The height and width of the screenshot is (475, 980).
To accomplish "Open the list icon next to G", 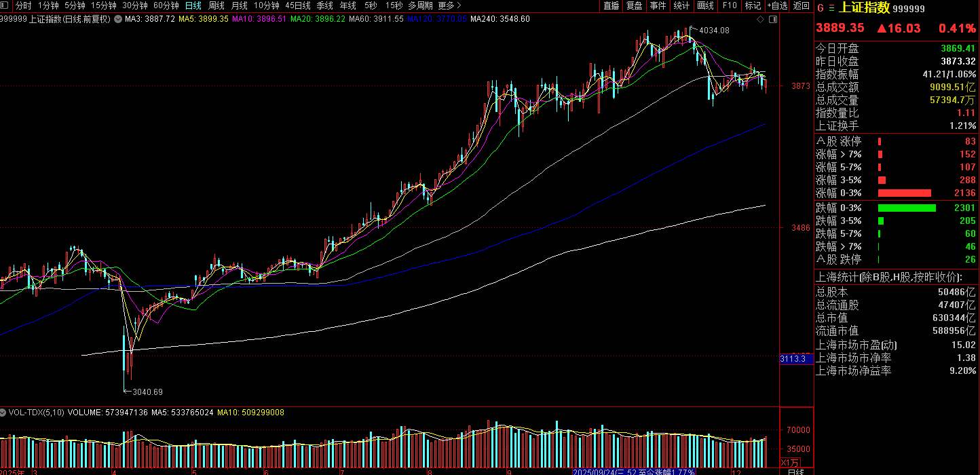I will (831, 8).
